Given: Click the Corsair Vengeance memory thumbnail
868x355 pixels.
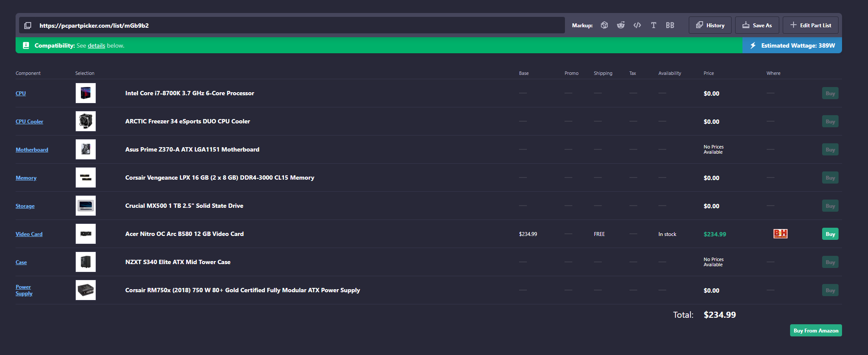Looking at the screenshot, I should (x=86, y=177).
